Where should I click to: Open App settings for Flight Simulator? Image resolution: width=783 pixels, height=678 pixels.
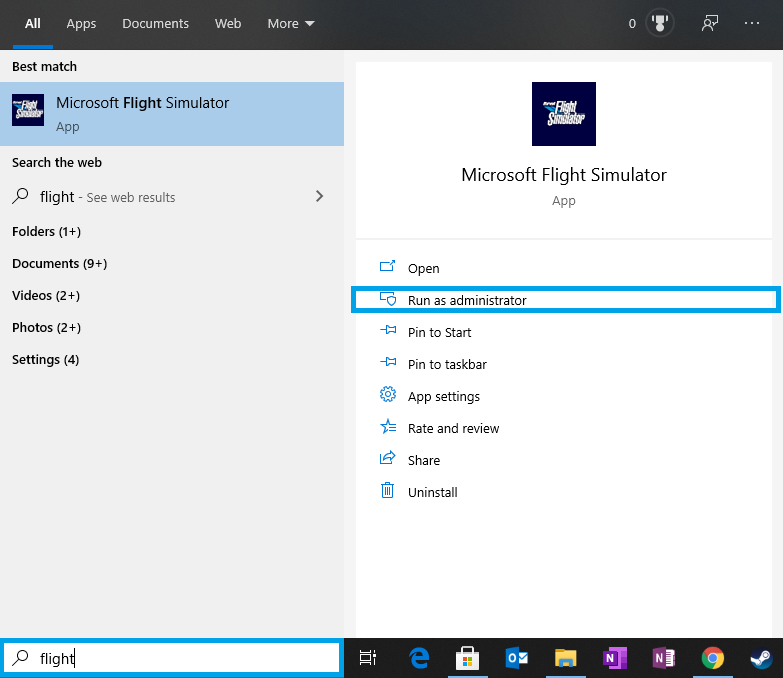pos(443,397)
